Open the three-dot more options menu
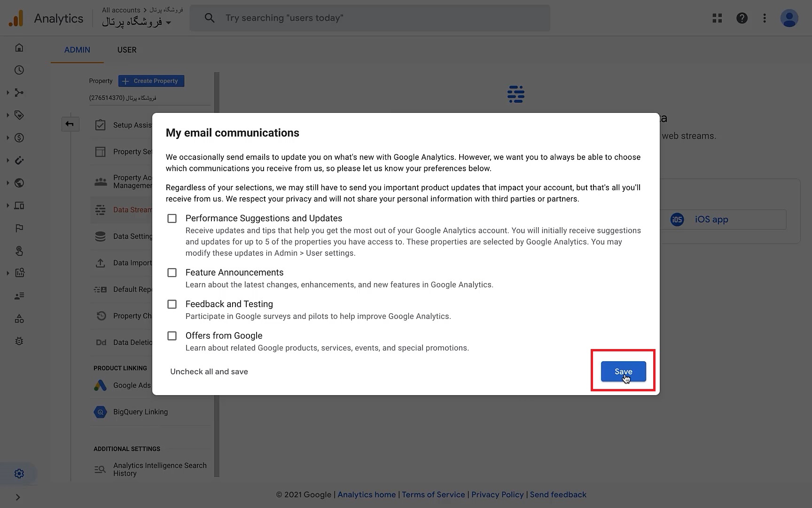This screenshot has height=508, width=812. click(x=765, y=18)
